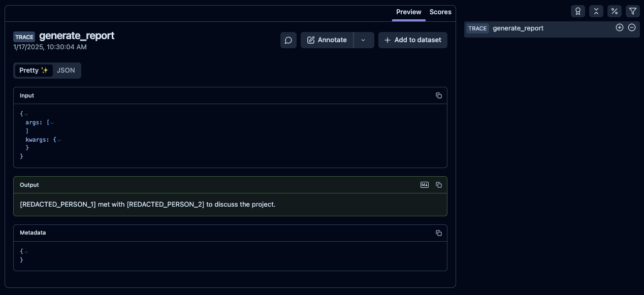Screen dimensions: 644x295
Task: Click the plus circle on generate_report row
Action: click(x=619, y=28)
